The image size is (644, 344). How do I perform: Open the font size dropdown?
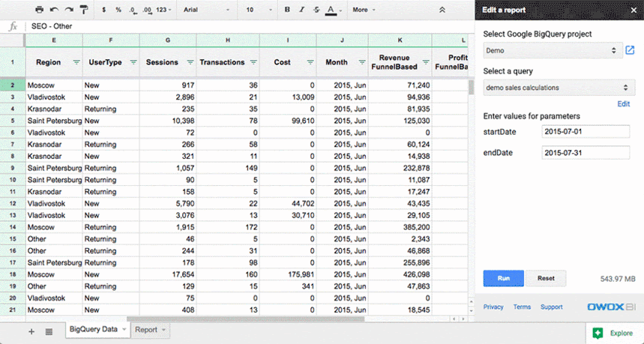[x=259, y=10]
